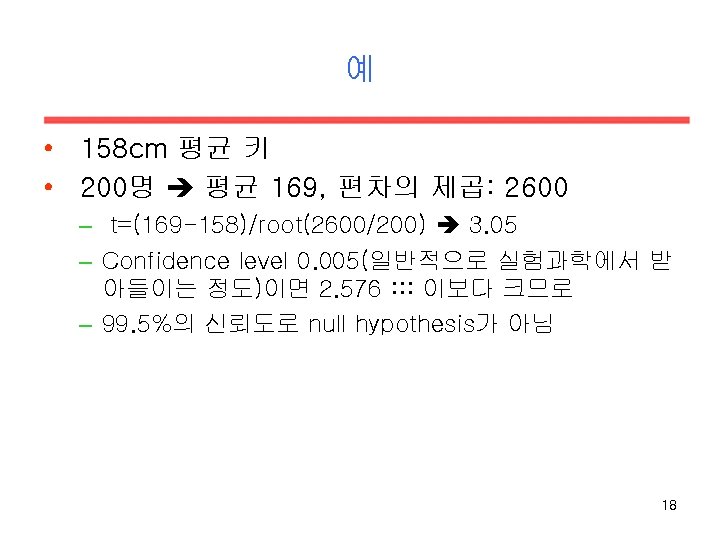Image resolution: width=720 pixels, height=540 pixels.
Task: Click the text '이보다 크므로'
Action: [x=498, y=288]
